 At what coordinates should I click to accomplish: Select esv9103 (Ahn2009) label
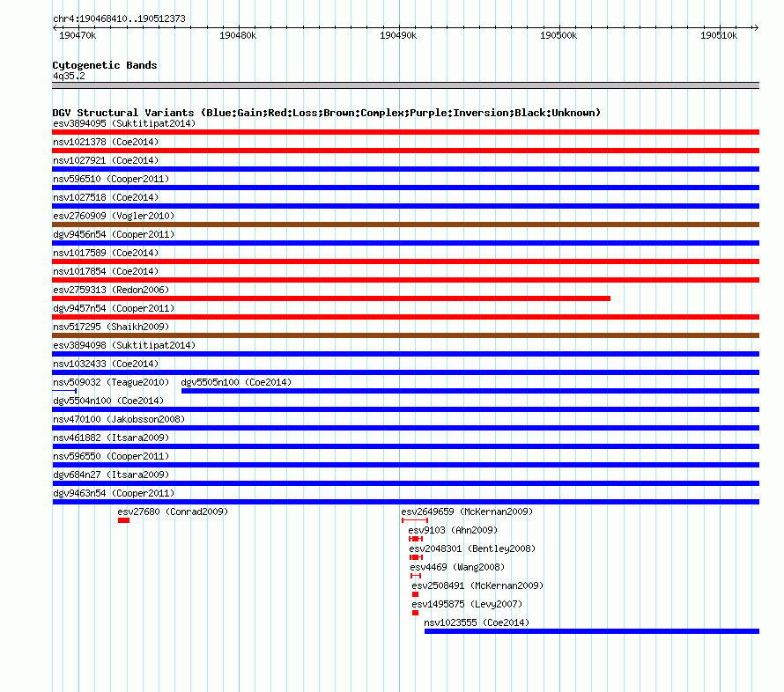pos(453,530)
